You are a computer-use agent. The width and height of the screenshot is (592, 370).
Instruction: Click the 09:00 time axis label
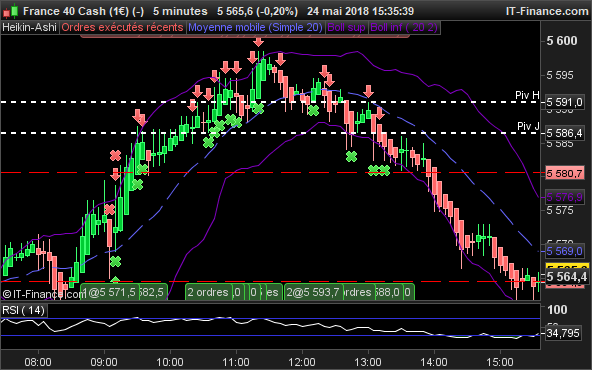104,362
